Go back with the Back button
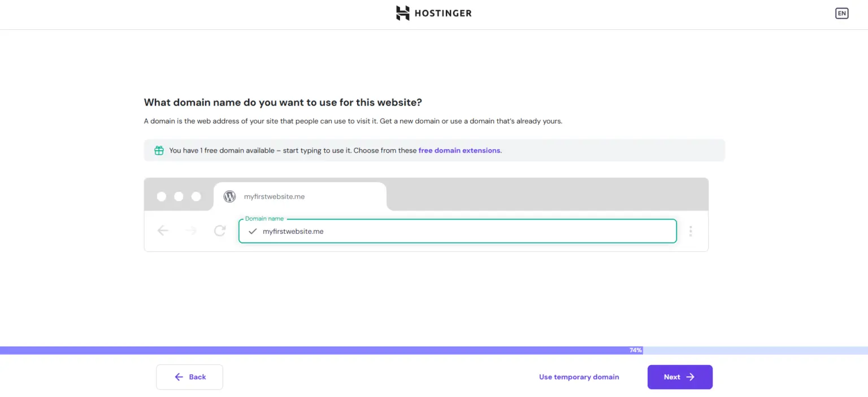868x397 pixels. [189, 377]
